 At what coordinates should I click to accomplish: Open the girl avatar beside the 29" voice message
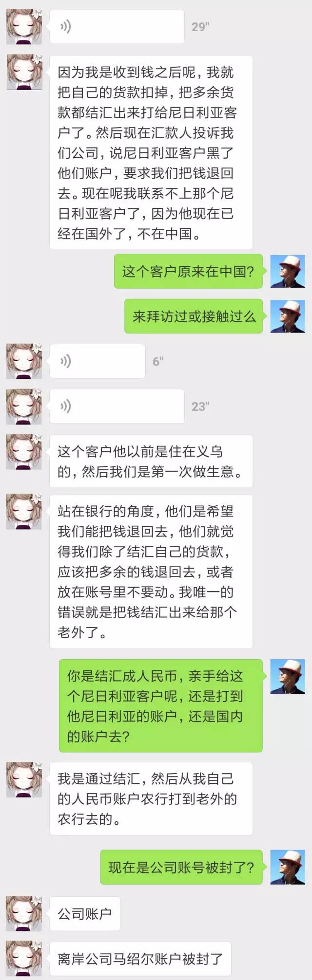(24, 27)
